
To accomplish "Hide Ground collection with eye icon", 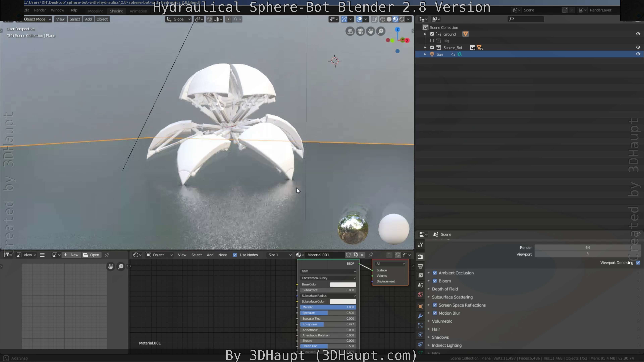I will pyautogui.click(x=638, y=34).
